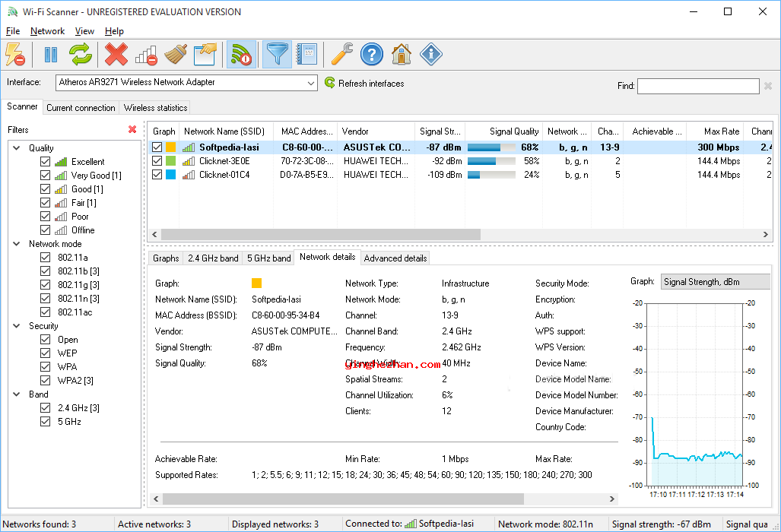Click the green color swatch for Clicknet-3E0E
The height and width of the screenshot is (532, 781).
(171, 161)
